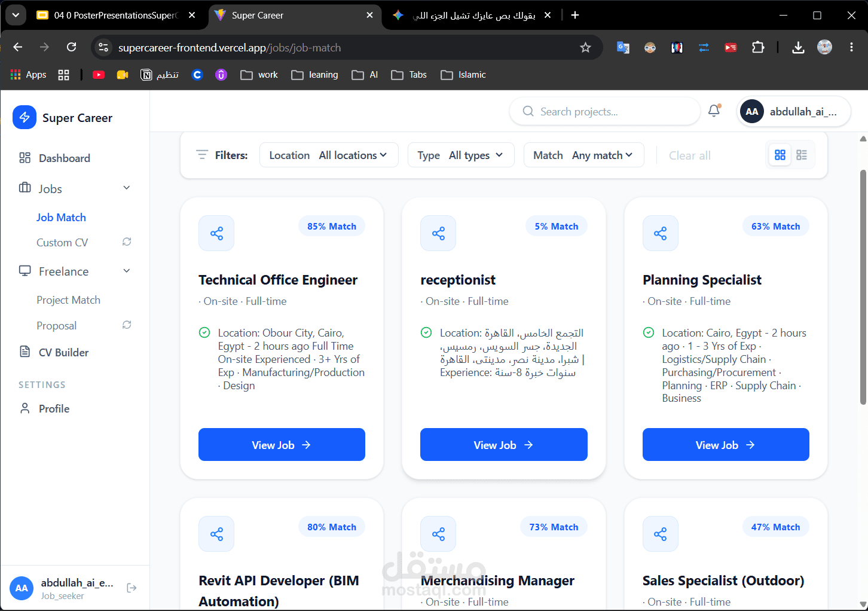The height and width of the screenshot is (611, 868).
Task: Open Proposal in the sidebar
Action: [56, 326]
